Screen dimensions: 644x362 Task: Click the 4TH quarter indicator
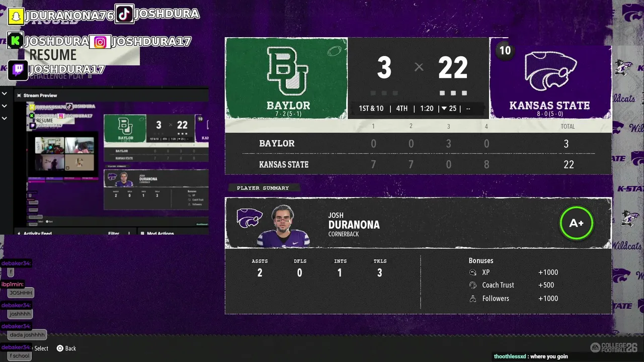pos(401,109)
